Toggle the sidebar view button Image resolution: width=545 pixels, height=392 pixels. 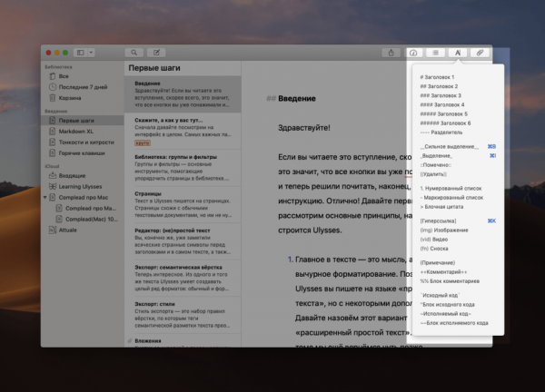[x=81, y=53]
